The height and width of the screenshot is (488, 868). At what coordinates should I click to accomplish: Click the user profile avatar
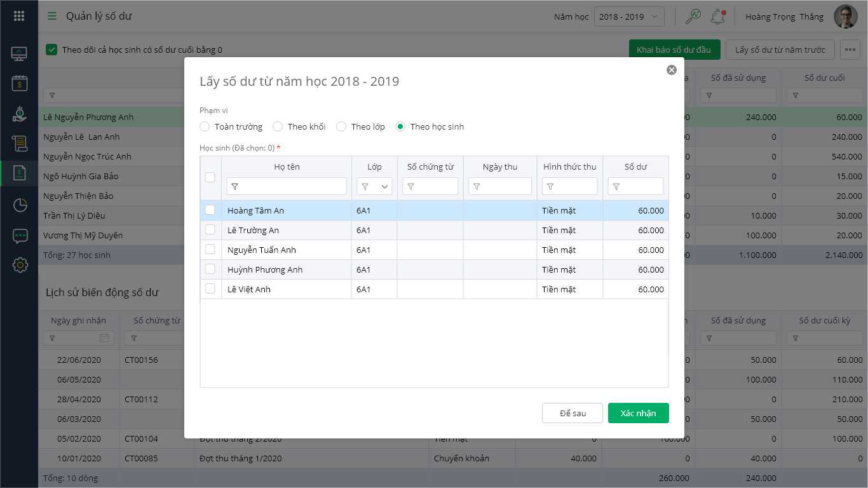pos(845,17)
